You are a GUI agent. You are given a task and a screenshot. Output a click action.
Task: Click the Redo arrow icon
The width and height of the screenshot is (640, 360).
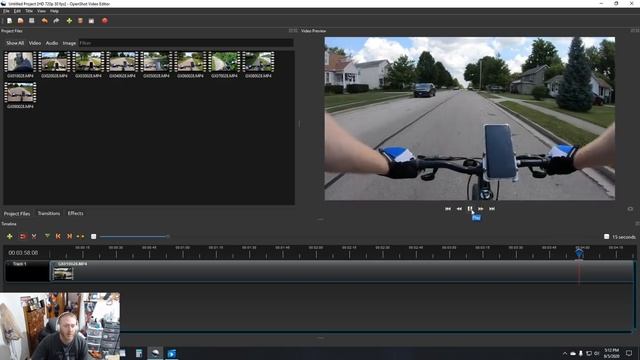coord(56,20)
